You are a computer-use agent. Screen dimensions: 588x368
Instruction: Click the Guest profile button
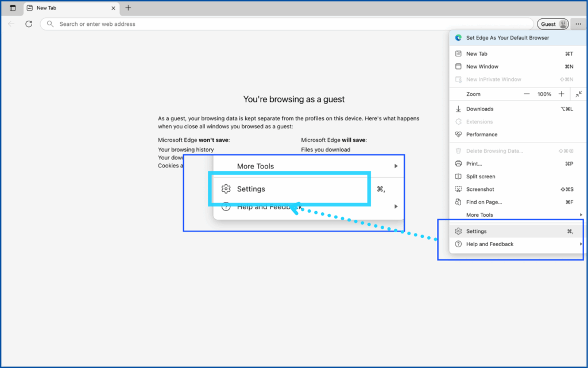click(x=553, y=24)
